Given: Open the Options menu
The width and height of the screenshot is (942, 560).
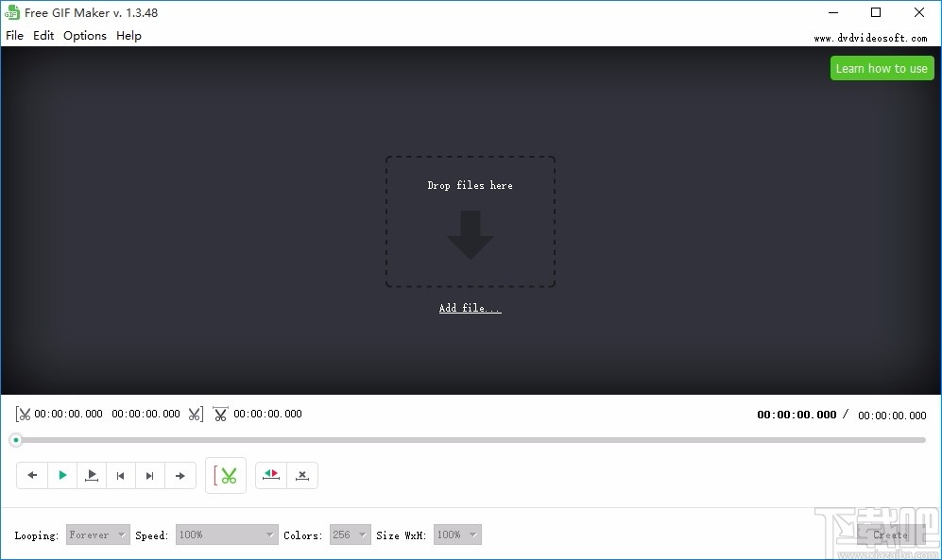Looking at the screenshot, I should click(x=84, y=35).
